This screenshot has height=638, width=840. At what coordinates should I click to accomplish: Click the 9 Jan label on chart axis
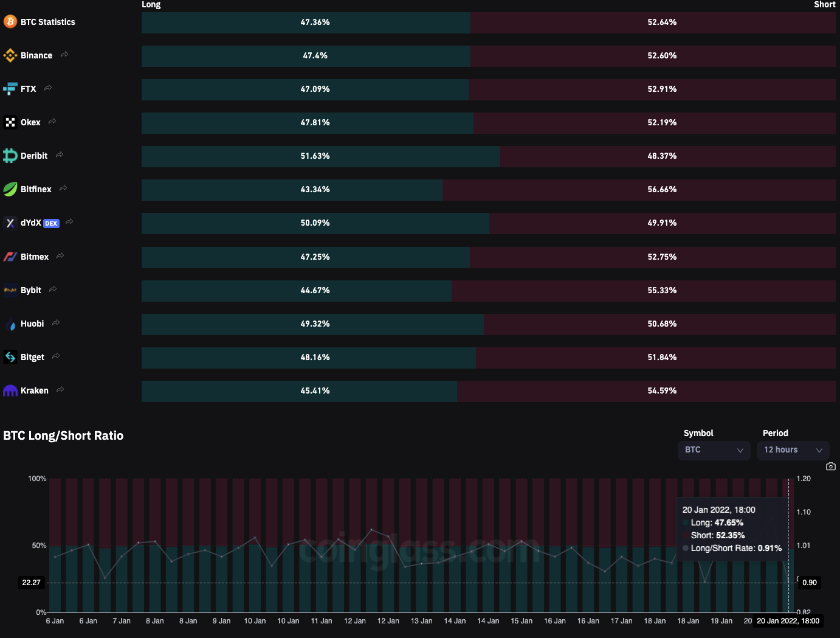click(x=221, y=621)
